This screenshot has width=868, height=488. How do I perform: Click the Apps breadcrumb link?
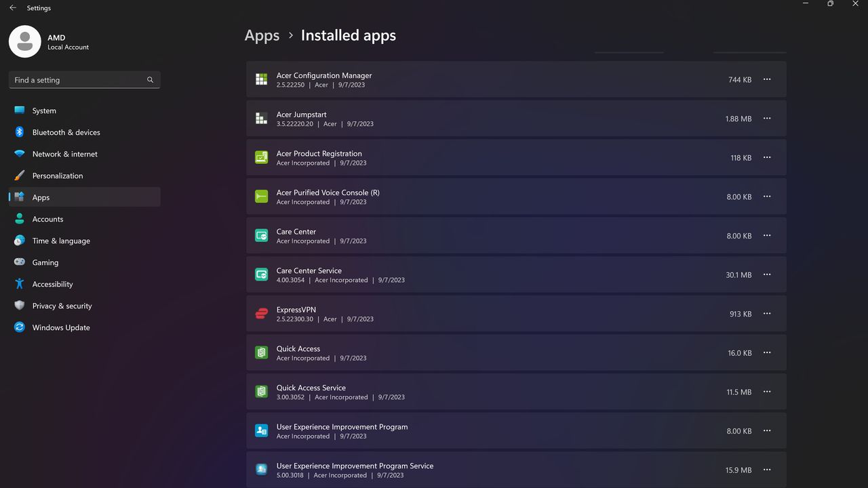(262, 35)
